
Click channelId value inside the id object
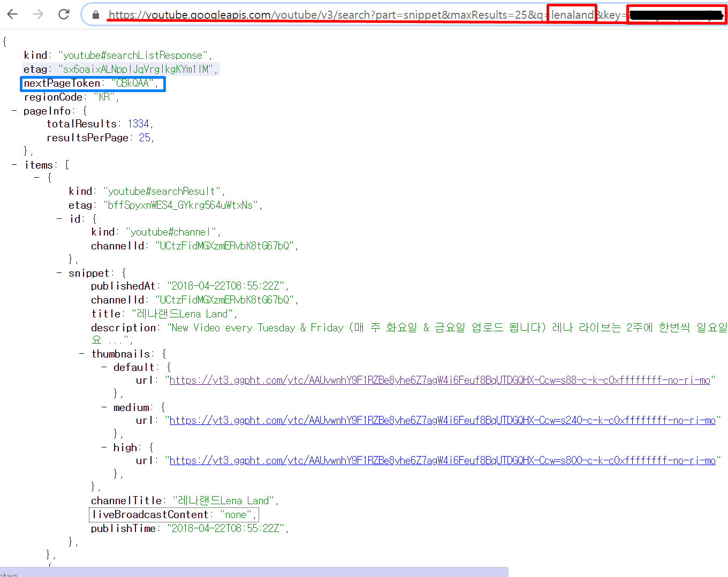(225, 246)
